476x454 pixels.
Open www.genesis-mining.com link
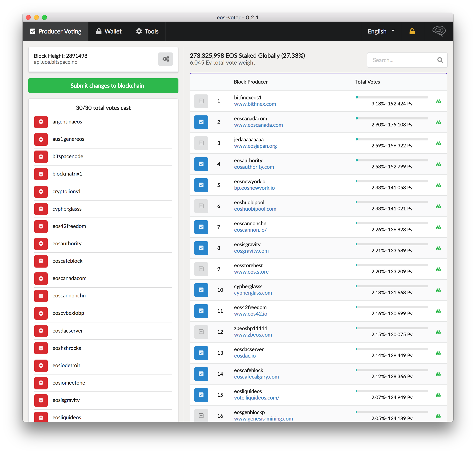click(x=263, y=419)
